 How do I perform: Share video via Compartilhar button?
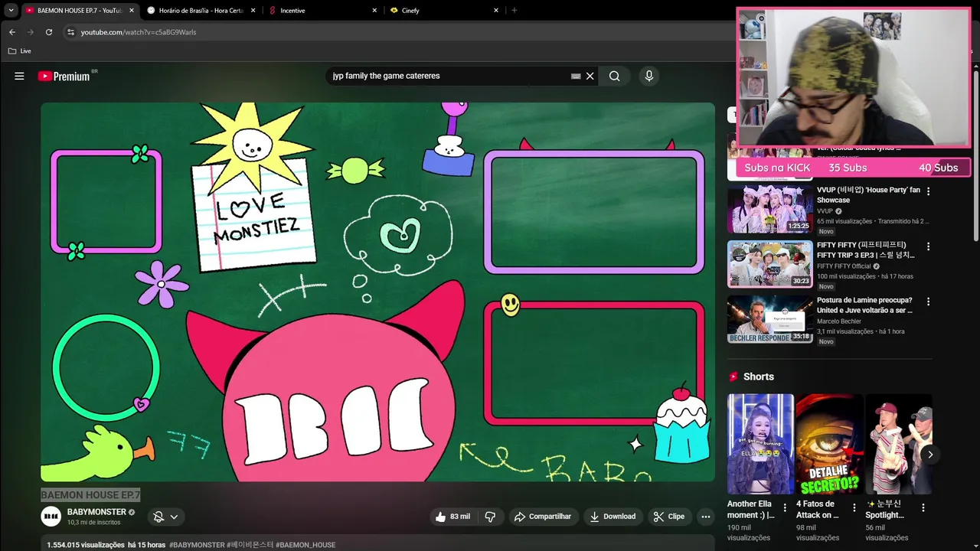click(x=543, y=517)
